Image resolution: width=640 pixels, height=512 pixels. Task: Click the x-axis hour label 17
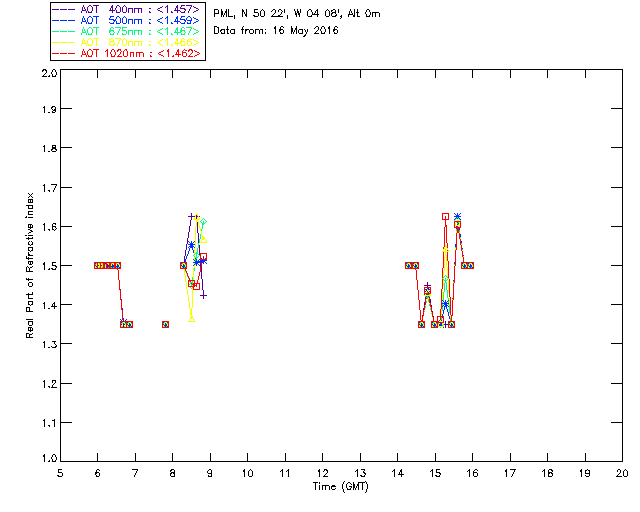click(x=510, y=473)
